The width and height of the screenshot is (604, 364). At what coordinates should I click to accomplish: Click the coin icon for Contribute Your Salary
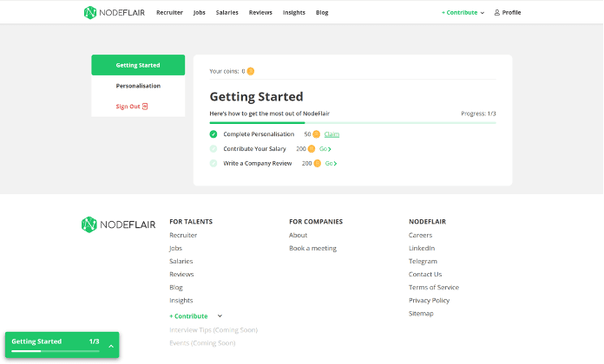tap(312, 149)
